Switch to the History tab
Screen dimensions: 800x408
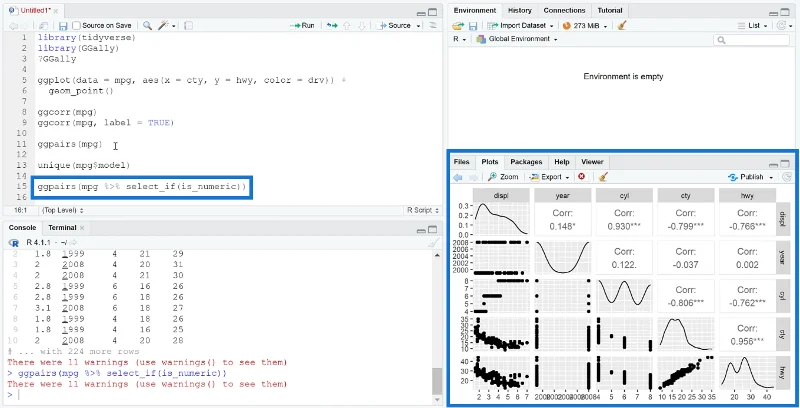[519, 10]
